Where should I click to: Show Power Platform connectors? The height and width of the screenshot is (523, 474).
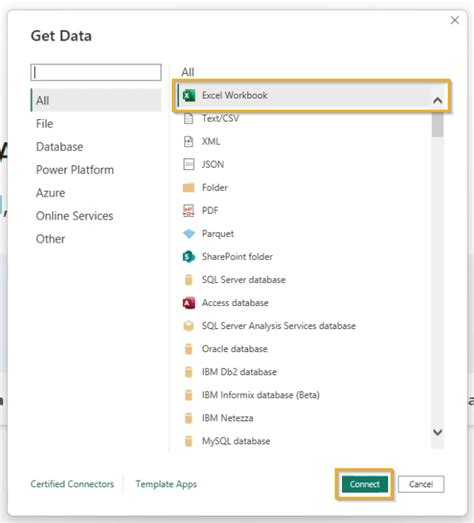coord(75,170)
